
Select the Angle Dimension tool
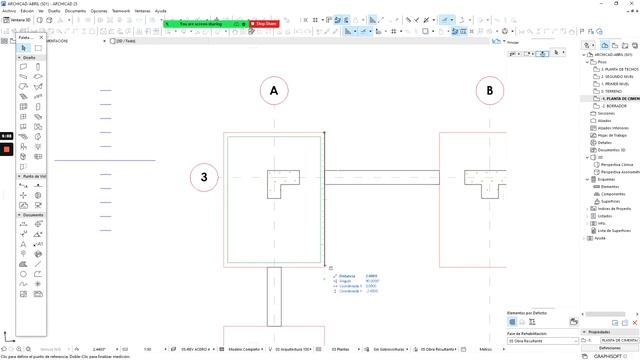click(38, 234)
